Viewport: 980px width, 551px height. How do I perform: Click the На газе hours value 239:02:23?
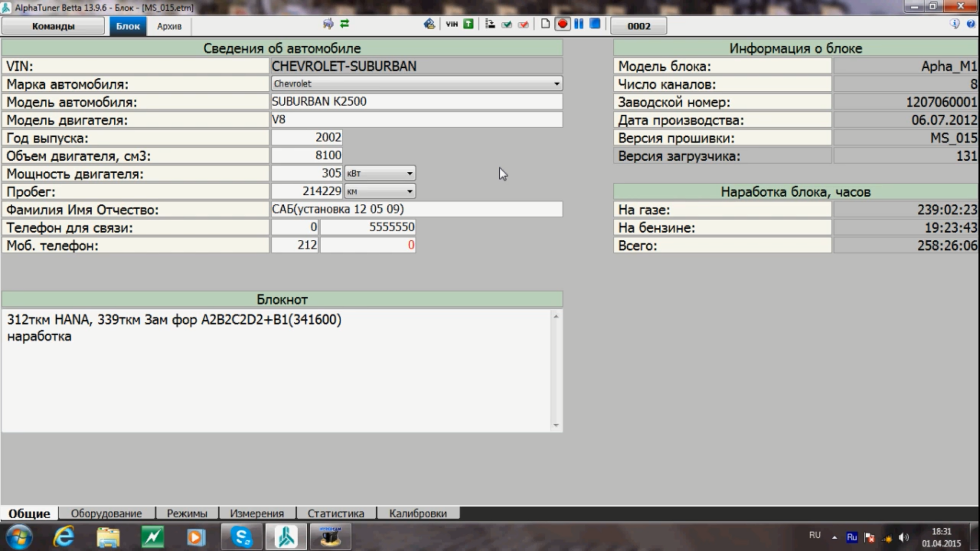pyautogui.click(x=906, y=210)
